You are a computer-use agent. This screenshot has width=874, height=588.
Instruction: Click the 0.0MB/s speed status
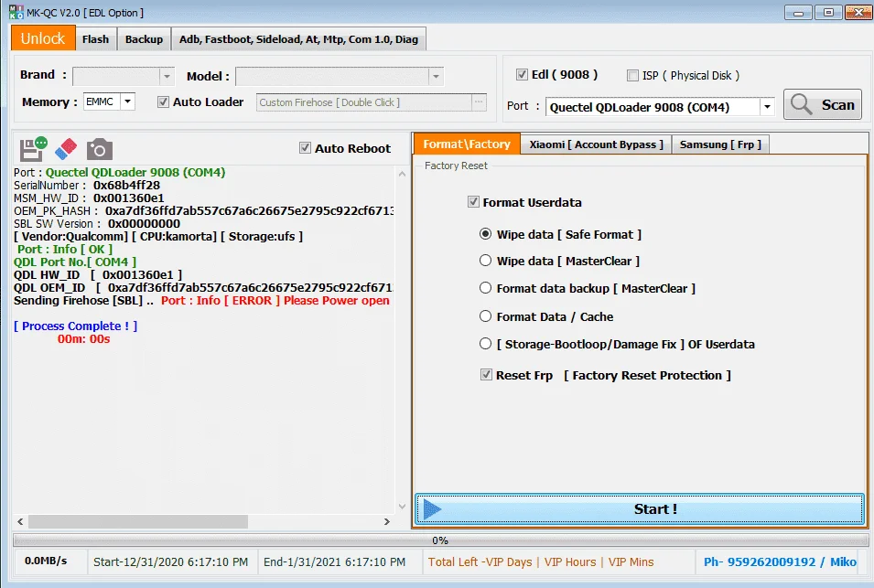[x=46, y=561]
